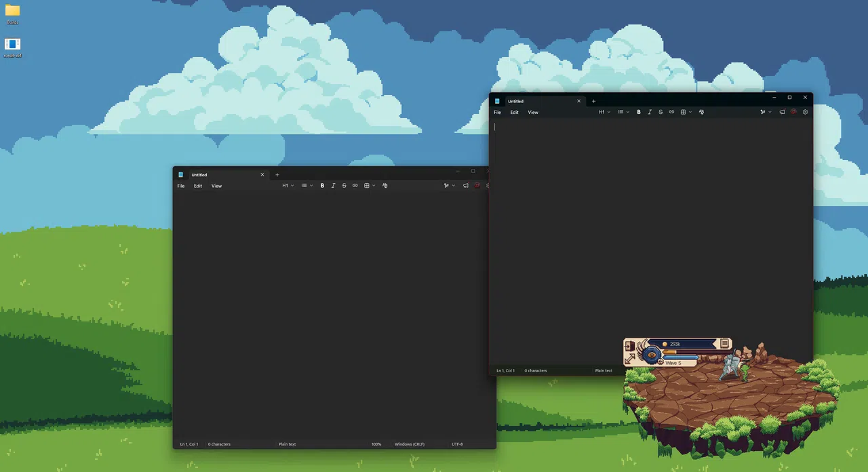Click '0 characters' in left Notepad status bar

tap(219, 444)
